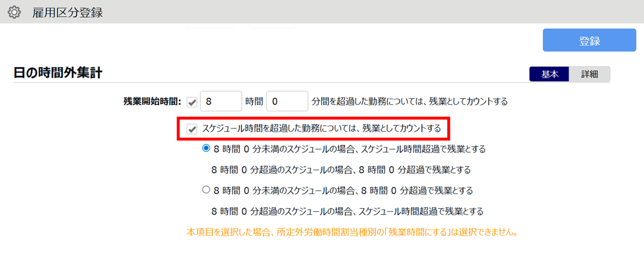Click the hours input showing 8
This screenshot has width=644, height=255.
click(x=221, y=101)
